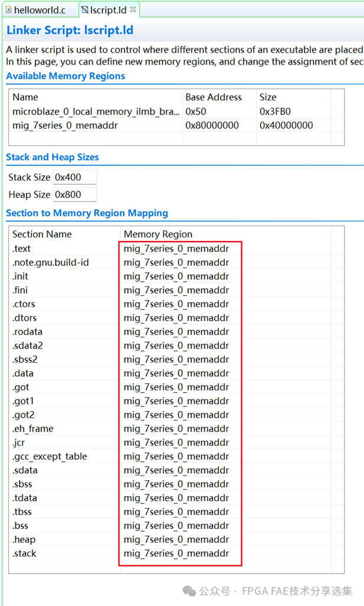364x606 pixels.
Task: Close the lscript.ld tab
Action: pyautogui.click(x=133, y=9)
